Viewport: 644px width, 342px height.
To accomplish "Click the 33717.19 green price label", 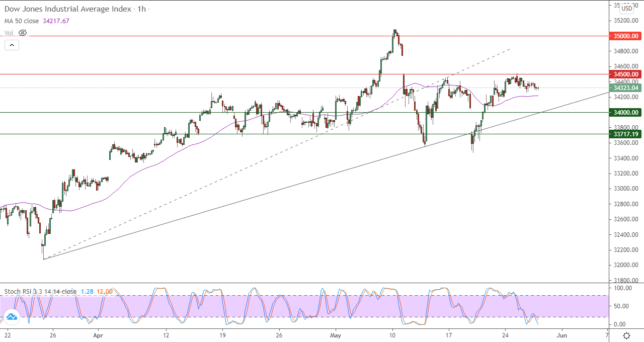I will 625,134.
